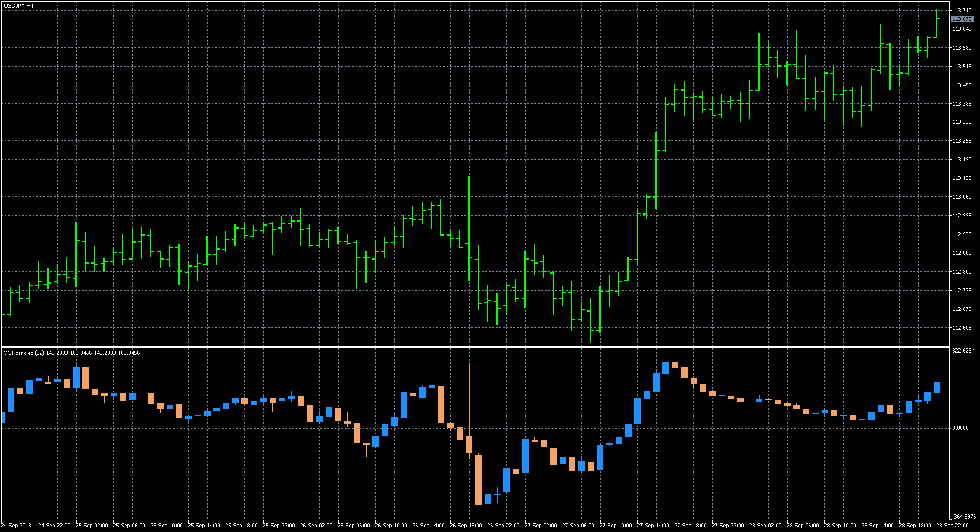Click the 24 Sep 2018 date label
The width and height of the screenshot is (980, 532).
click(x=16, y=526)
